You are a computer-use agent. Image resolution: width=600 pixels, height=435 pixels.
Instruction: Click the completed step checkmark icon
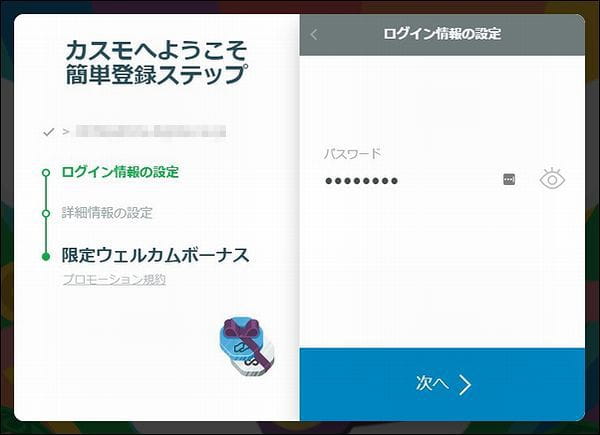click(x=49, y=132)
